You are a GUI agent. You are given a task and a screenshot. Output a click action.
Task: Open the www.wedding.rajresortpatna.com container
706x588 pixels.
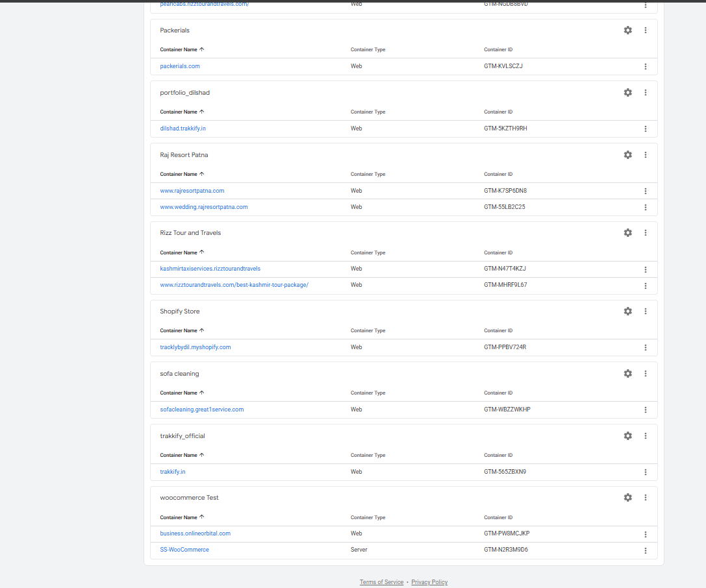coord(204,207)
